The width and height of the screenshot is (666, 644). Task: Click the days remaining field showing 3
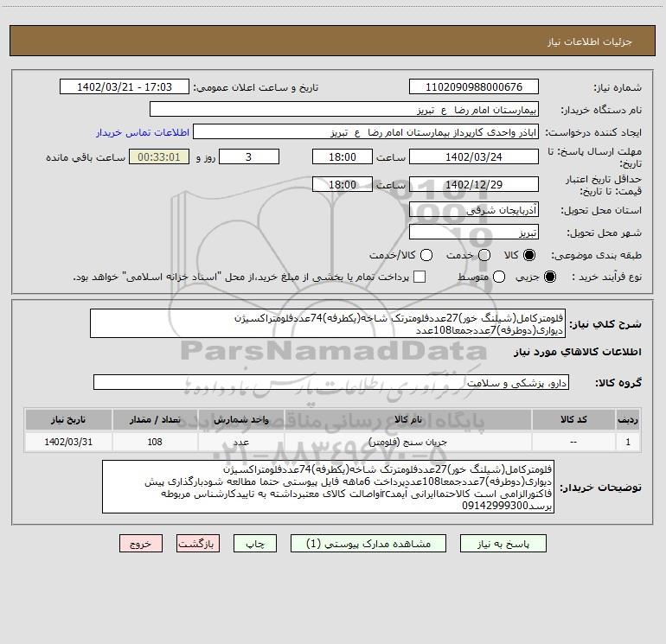249,156
